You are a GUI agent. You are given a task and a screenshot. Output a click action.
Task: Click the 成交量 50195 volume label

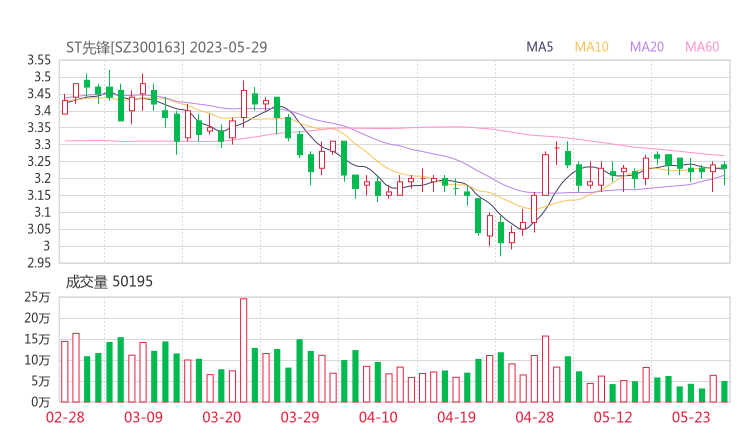[109, 282]
